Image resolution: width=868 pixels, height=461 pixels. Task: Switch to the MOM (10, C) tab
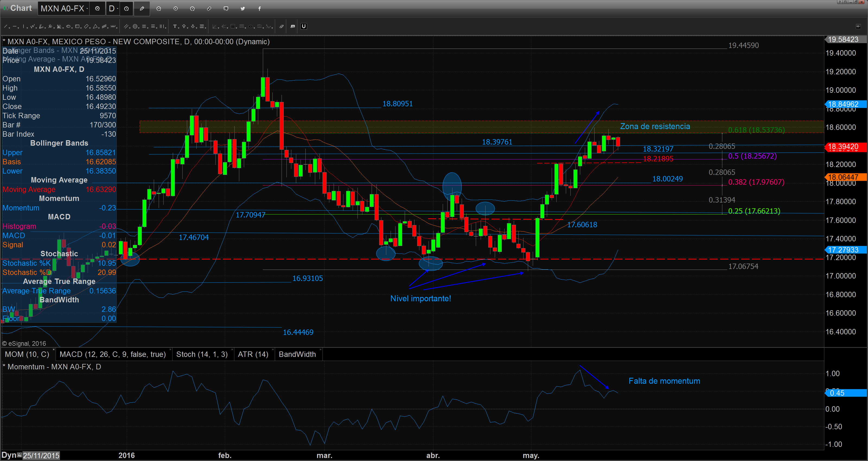coord(27,354)
